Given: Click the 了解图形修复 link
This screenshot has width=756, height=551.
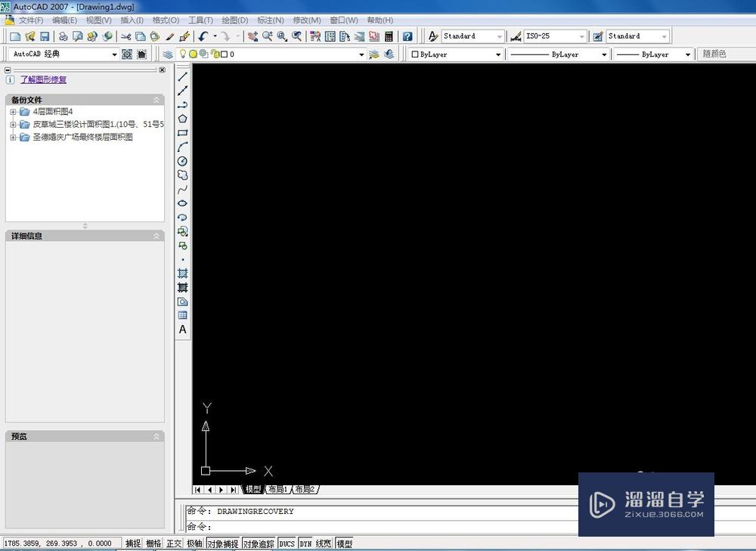Looking at the screenshot, I should pos(43,79).
